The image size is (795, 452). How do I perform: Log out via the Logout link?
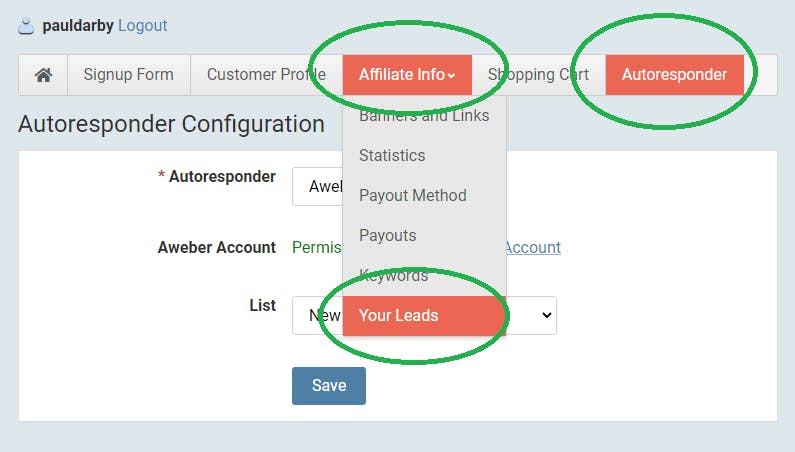(142, 25)
